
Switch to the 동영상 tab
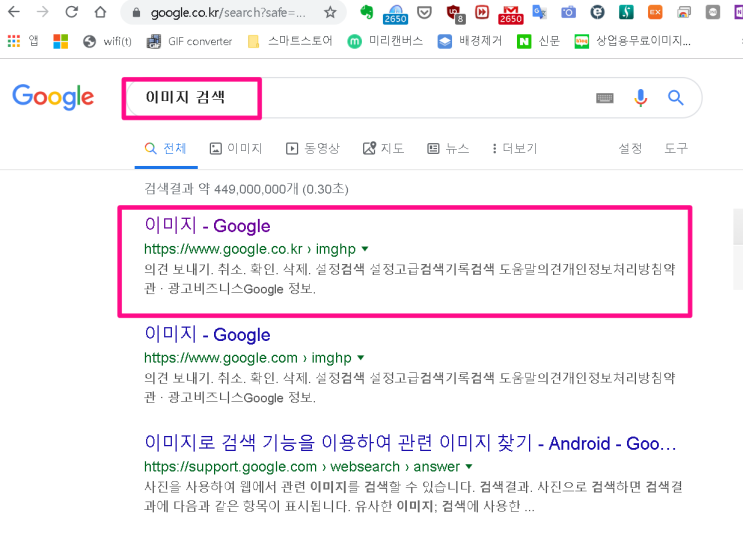[313, 149]
